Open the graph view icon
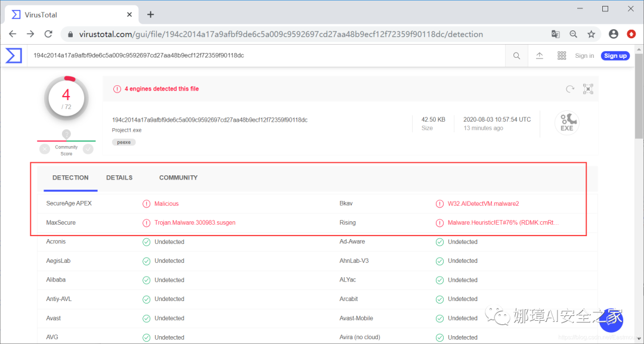Image resolution: width=644 pixels, height=344 pixels. point(588,89)
